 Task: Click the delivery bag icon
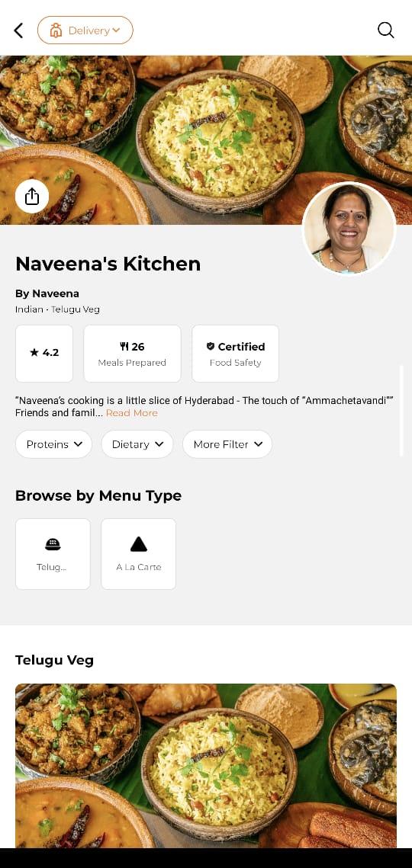click(56, 30)
